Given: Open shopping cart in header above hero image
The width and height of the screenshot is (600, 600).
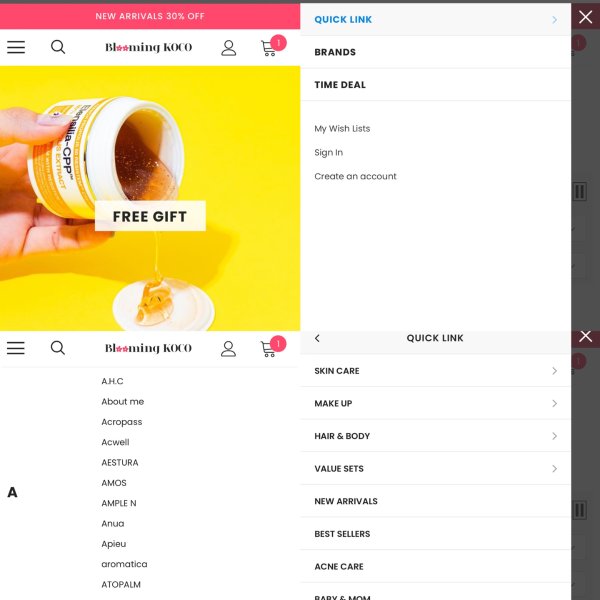Looking at the screenshot, I should [x=272, y=46].
